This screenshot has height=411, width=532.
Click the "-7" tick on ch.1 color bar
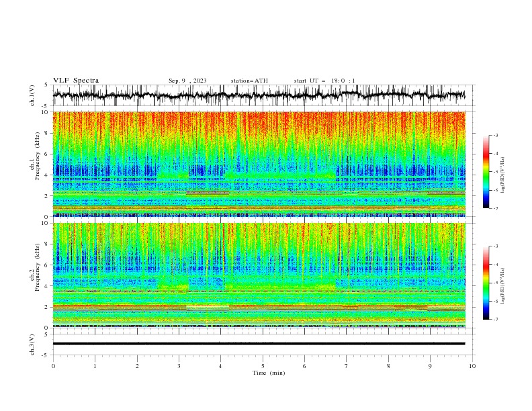point(495,208)
